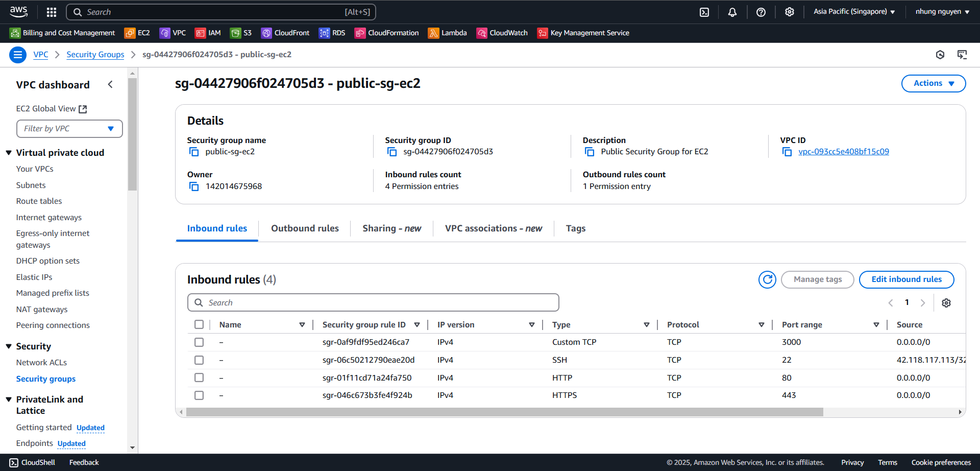Click the AWS logo home icon
Screen dimensions: 980x471
(19, 11)
